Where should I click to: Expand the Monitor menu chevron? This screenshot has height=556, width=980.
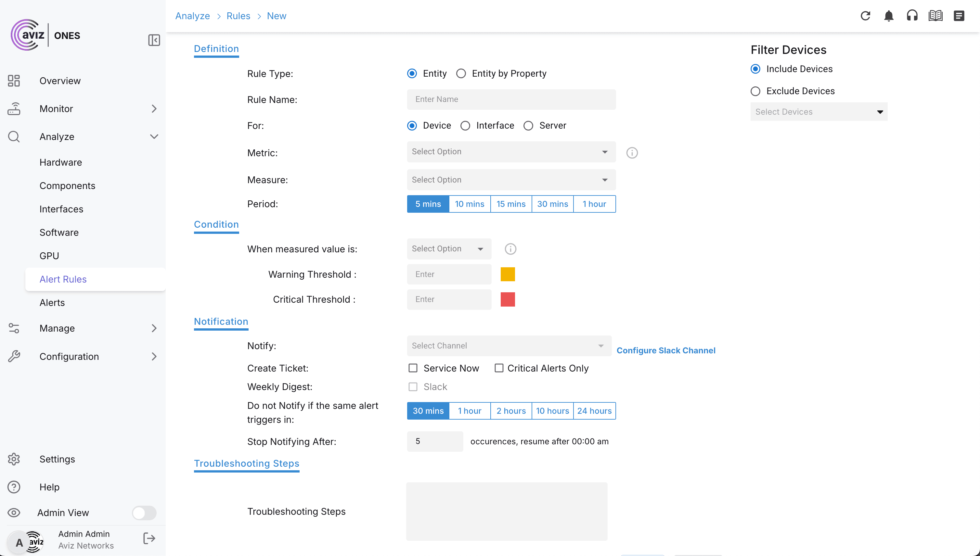(154, 109)
